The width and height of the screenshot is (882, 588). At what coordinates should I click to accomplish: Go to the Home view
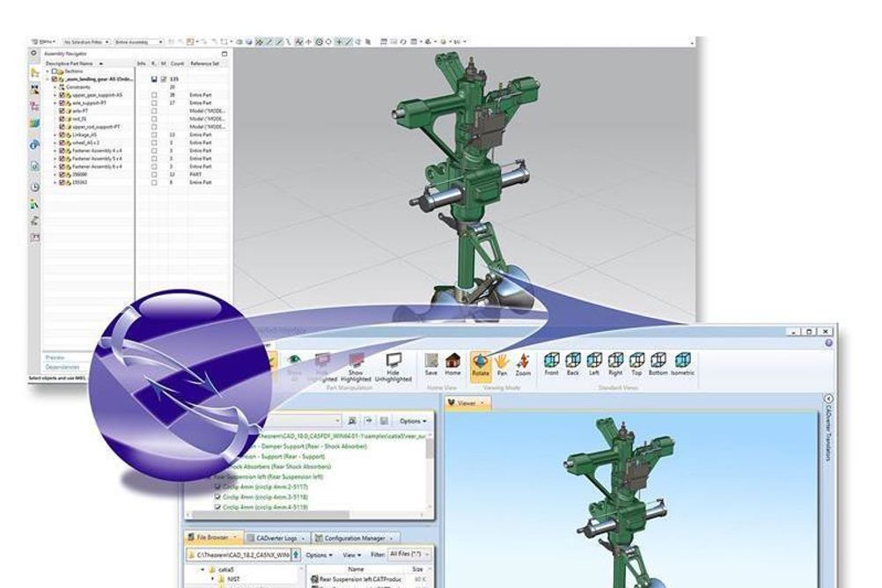tap(452, 364)
